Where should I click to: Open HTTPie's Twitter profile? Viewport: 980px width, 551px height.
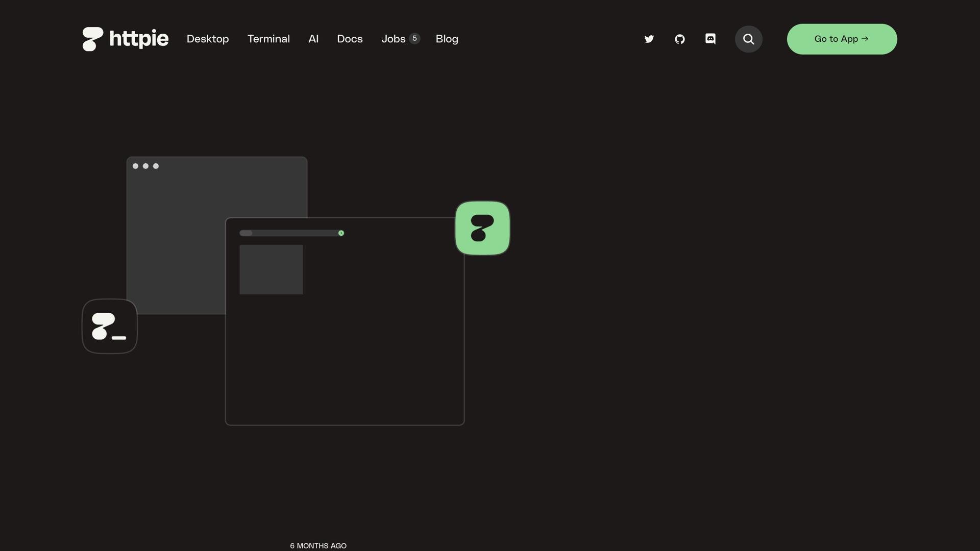pos(649,39)
